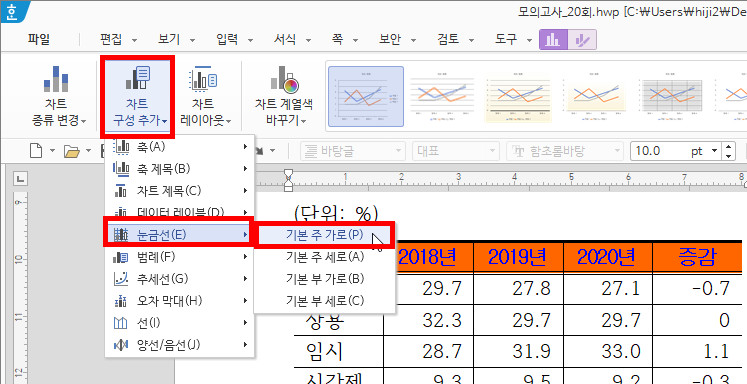Expand the 축(A) submenu
The height and width of the screenshot is (384, 747).
pos(180,146)
